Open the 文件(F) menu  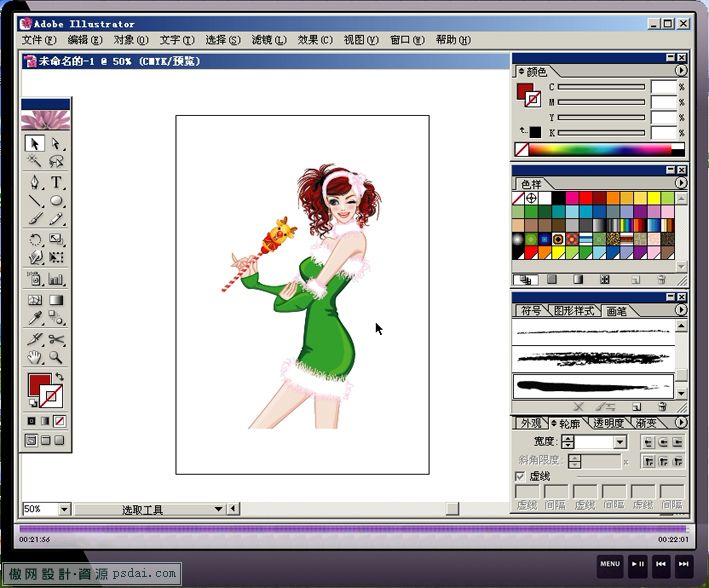39,40
